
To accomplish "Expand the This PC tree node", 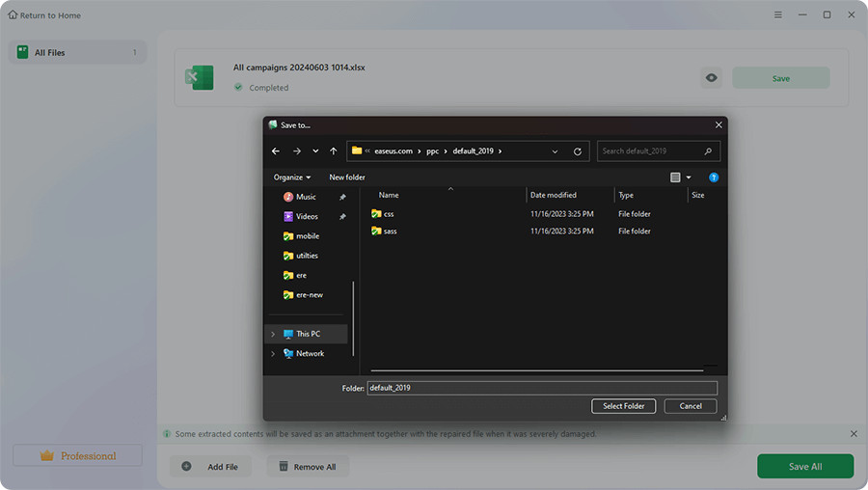I will 273,334.
